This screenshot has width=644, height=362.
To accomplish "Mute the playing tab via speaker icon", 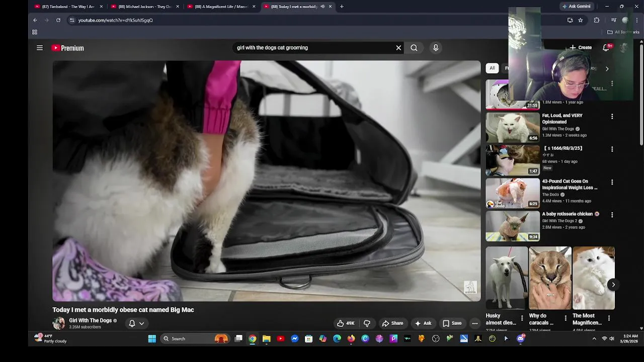I will point(323,7).
